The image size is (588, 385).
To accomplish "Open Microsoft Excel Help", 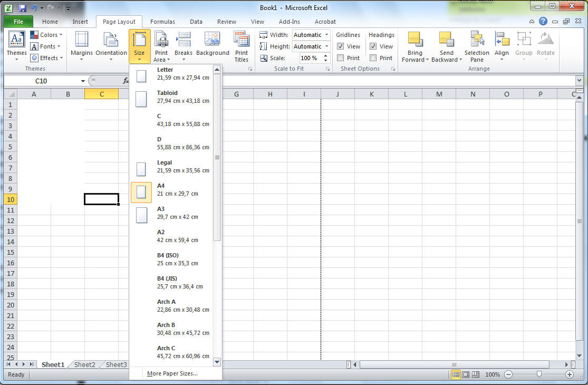I will click(x=543, y=22).
